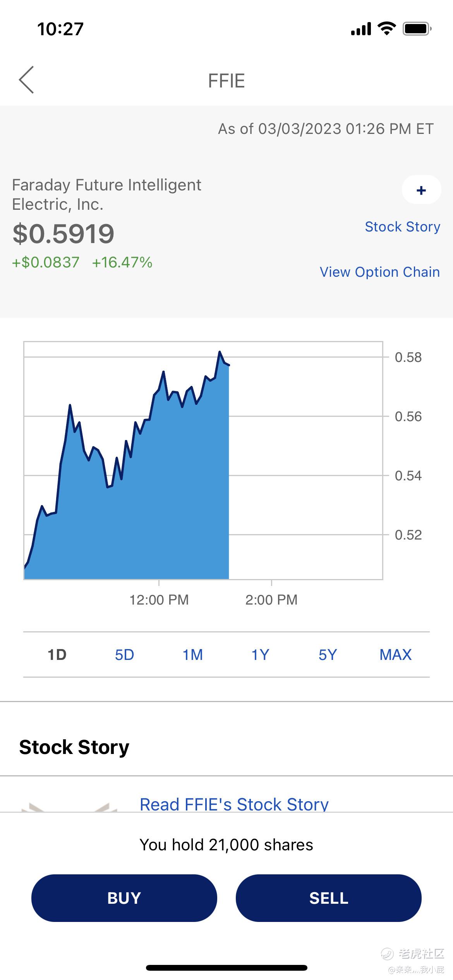Tap the home indicator bar
This screenshot has height=980, width=453.
(226, 968)
